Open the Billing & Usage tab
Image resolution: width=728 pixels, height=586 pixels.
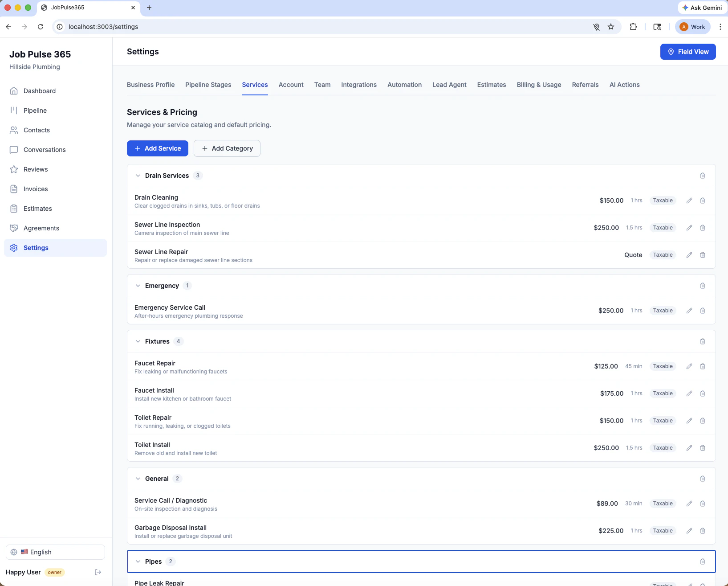tap(539, 85)
